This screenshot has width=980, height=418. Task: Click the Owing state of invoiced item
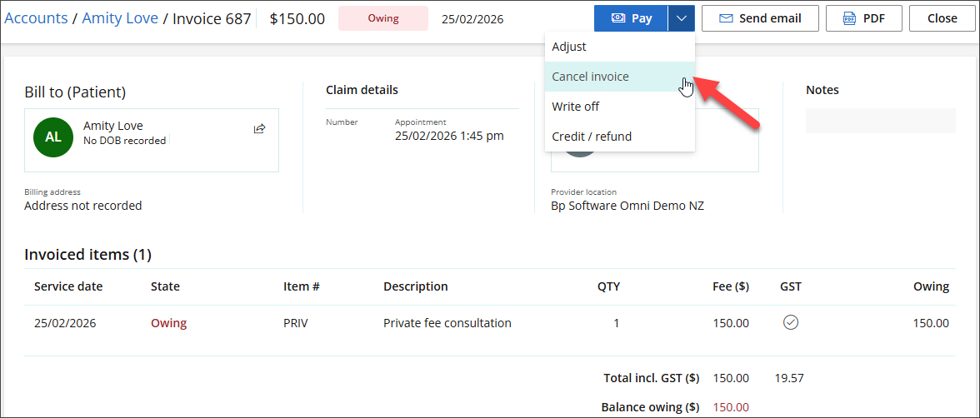[x=168, y=323]
